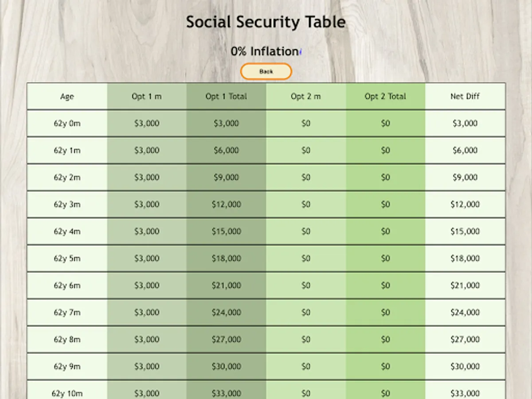Select the Opt 1 m column header

[x=146, y=97]
